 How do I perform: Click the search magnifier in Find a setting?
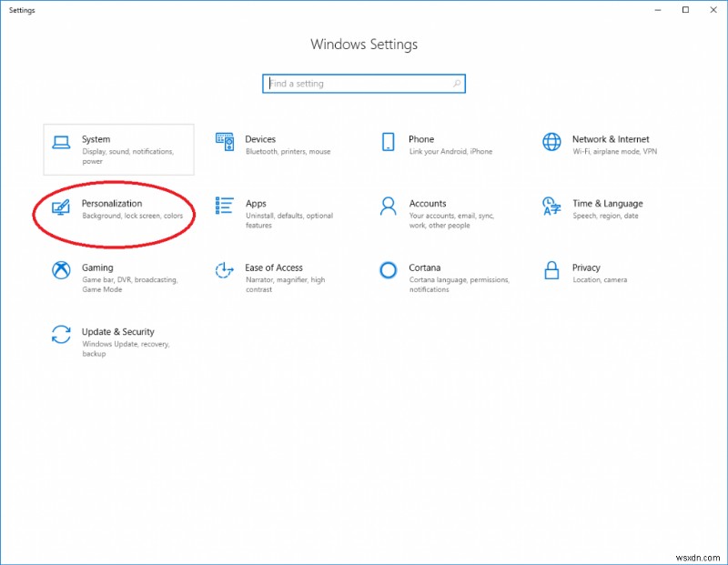456,83
